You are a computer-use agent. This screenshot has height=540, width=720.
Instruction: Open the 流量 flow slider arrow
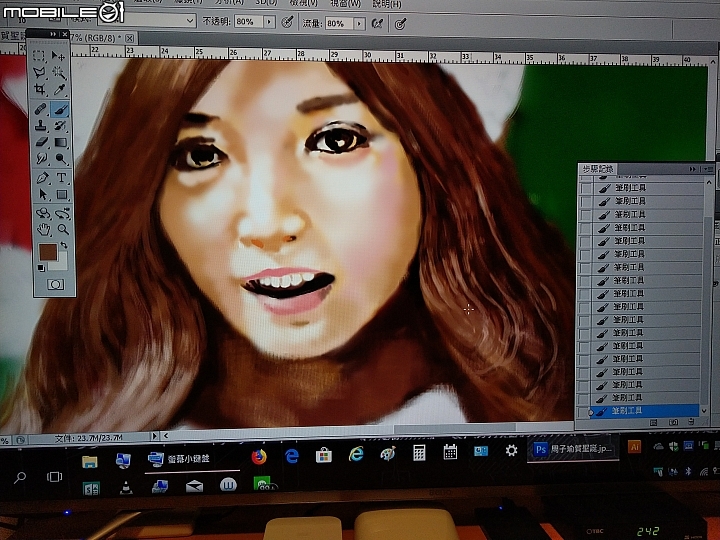coord(359,23)
